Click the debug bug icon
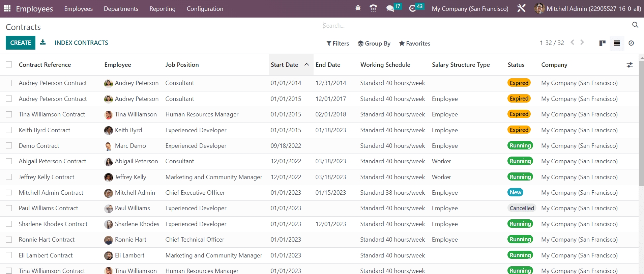This screenshot has width=644, height=274. point(358,8)
